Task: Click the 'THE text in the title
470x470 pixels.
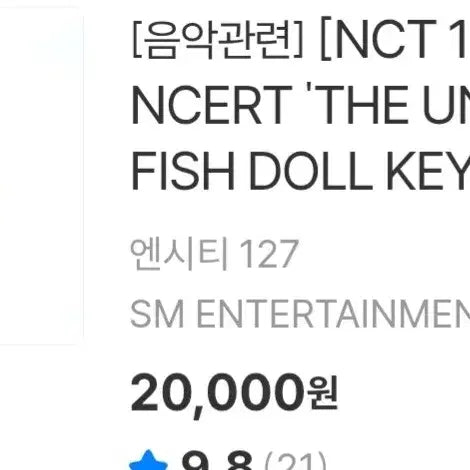Action: point(359,105)
